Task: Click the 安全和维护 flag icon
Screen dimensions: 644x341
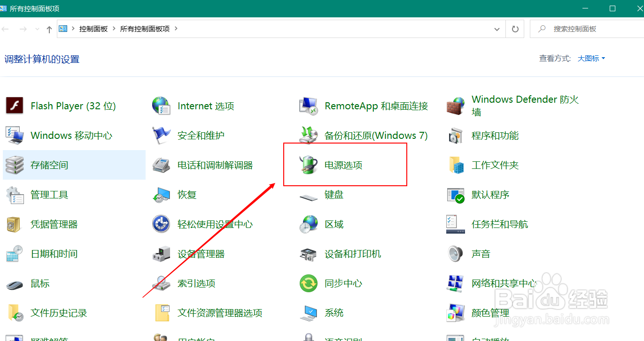Action: pos(161,136)
